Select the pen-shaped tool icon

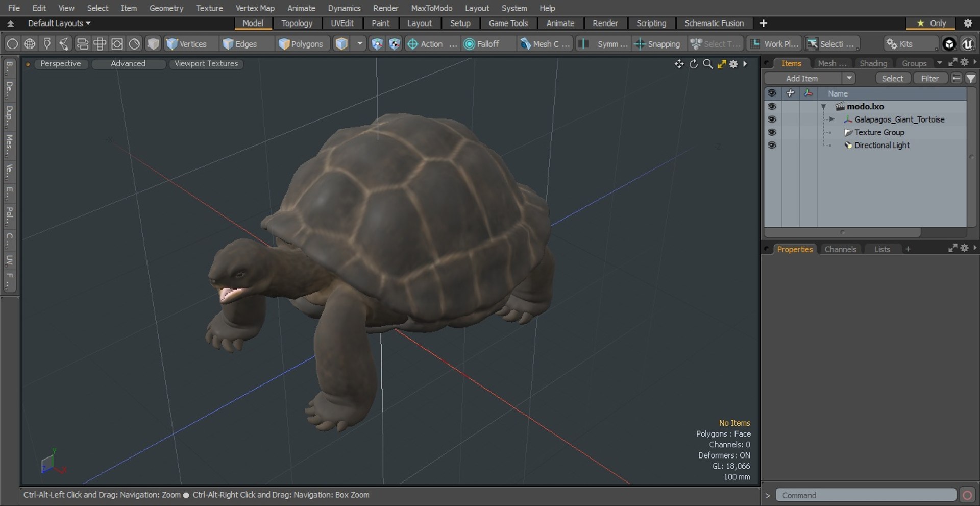(47, 44)
